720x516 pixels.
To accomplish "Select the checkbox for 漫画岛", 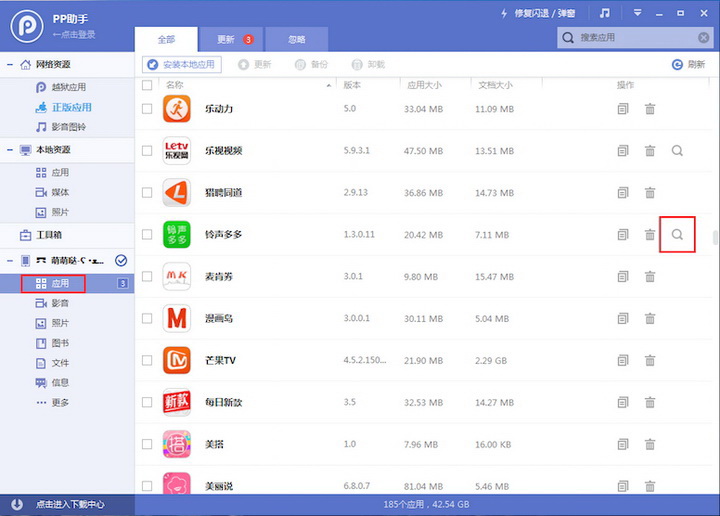I will pos(148,318).
